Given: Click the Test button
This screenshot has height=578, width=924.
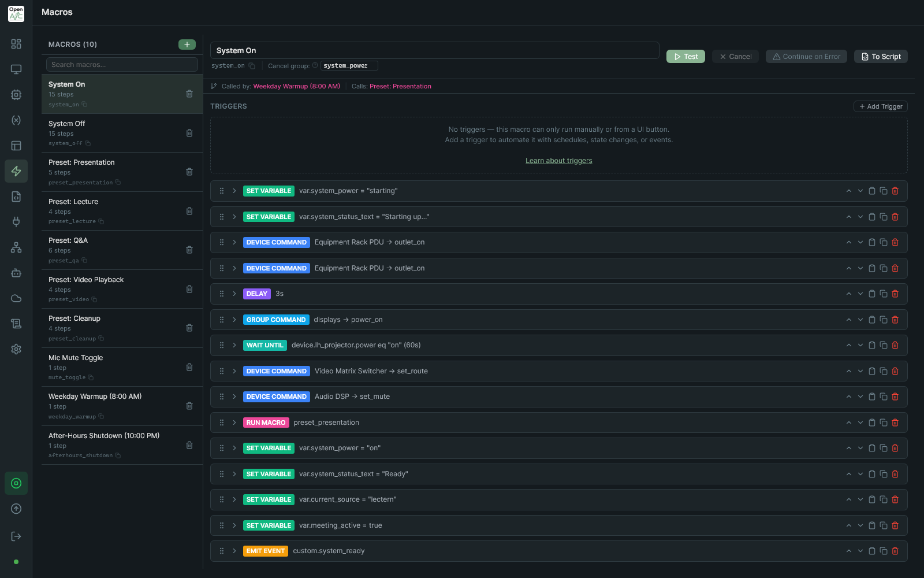Looking at the screenshot, I should pyautogui.click(x=685, y=56).
